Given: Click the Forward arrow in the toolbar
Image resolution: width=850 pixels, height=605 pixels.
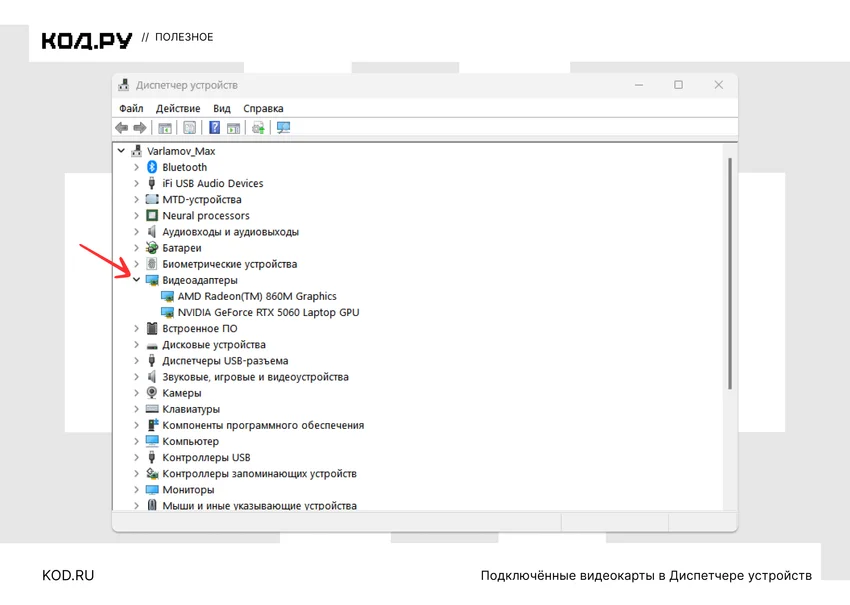Looking at the screenshot, I should (x=140, y=128).
